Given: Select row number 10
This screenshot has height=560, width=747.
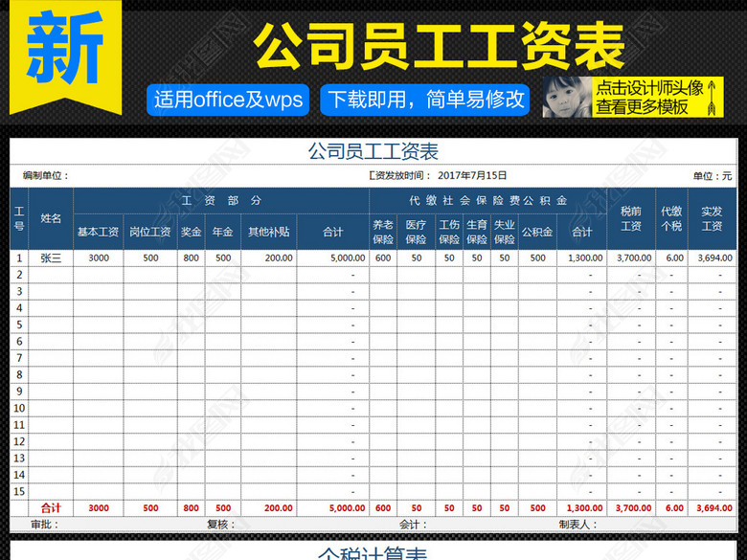Looking at the screenshot, I should [19, 408].
